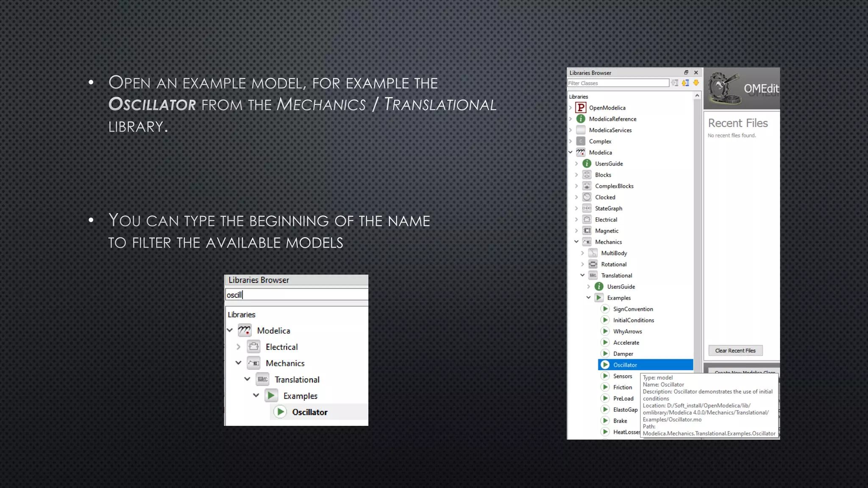Click the Rotational package icon

(593, 264)
